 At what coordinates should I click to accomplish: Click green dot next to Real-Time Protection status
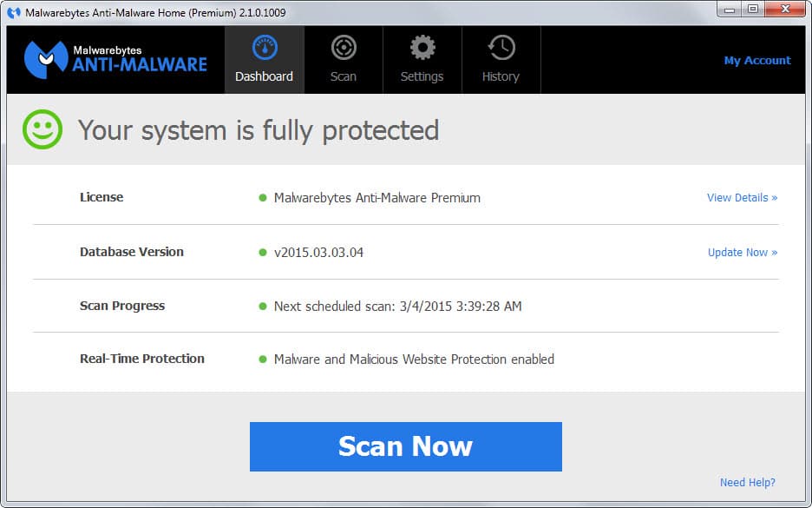point(263,360)
